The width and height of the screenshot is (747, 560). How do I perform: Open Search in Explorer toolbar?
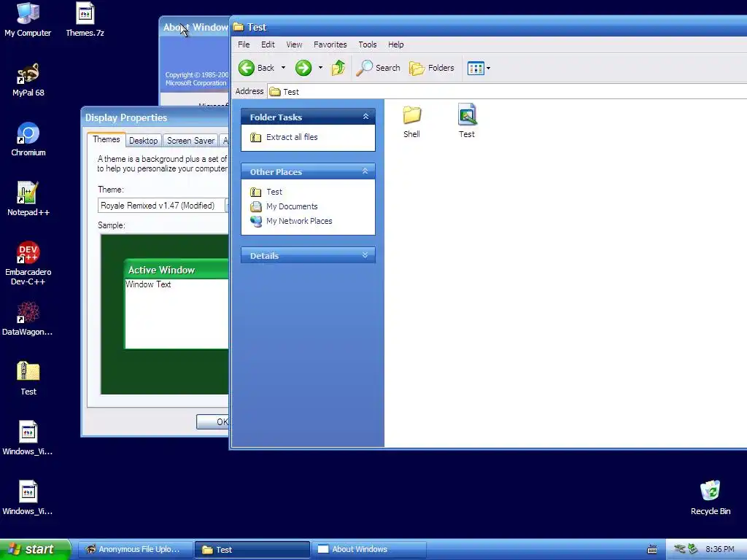click(379, 68)
